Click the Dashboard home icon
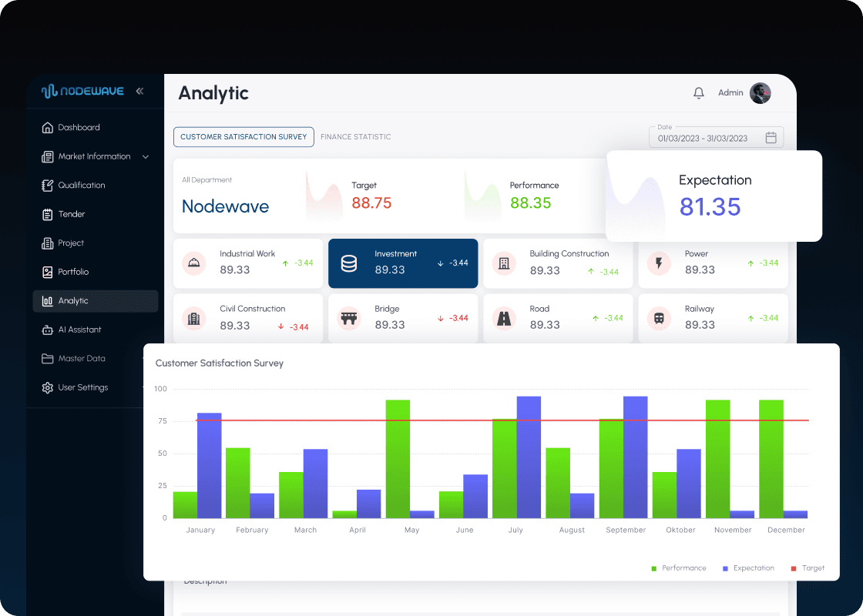 [47, 128]
